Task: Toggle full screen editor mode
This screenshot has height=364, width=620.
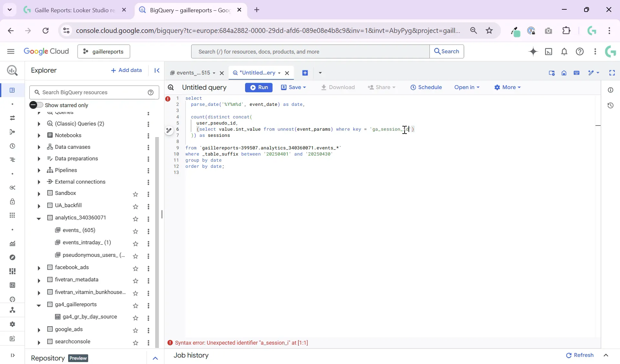Action: pos(612,73)
